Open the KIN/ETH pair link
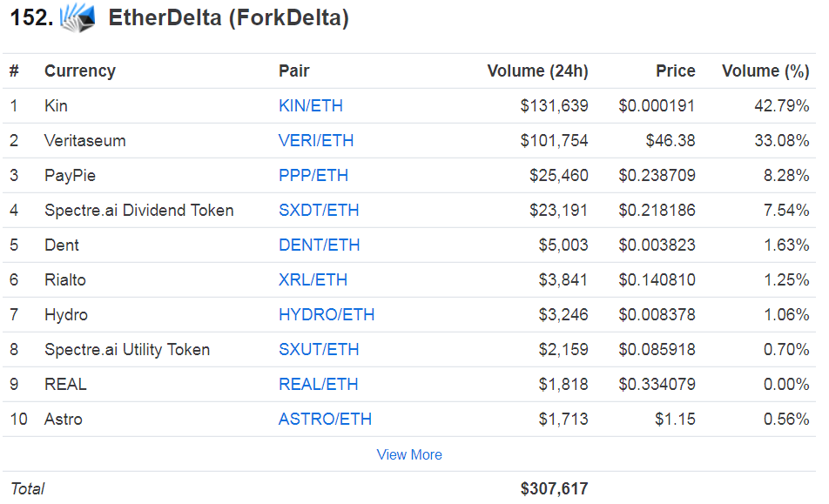Image resolution: width=829 pixels, height=504 pixels. tap(311, 106)
